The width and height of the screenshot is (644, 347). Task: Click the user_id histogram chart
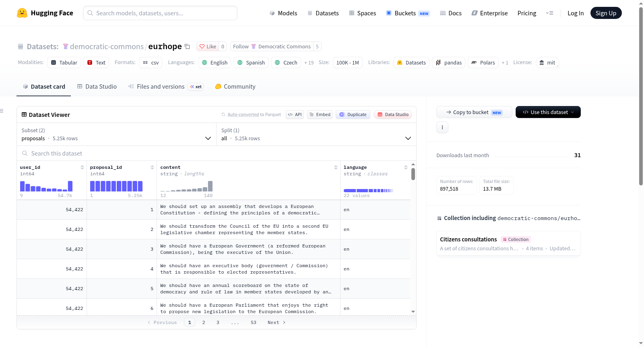46,186
